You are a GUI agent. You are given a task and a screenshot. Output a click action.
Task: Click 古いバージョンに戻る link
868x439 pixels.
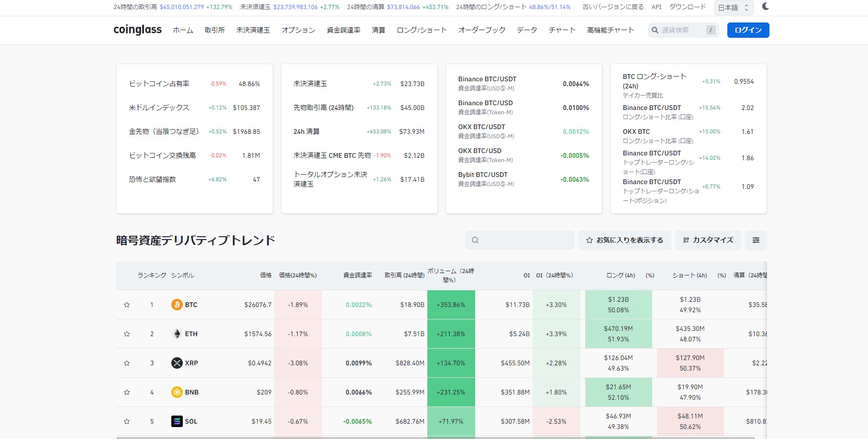tap(613, 7)
